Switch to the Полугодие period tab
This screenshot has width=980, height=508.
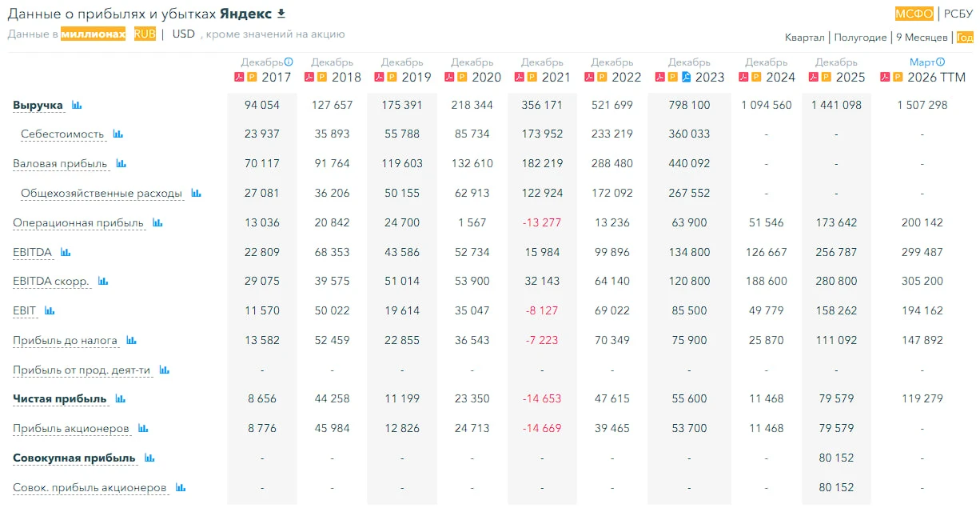(x=860, y=38)
